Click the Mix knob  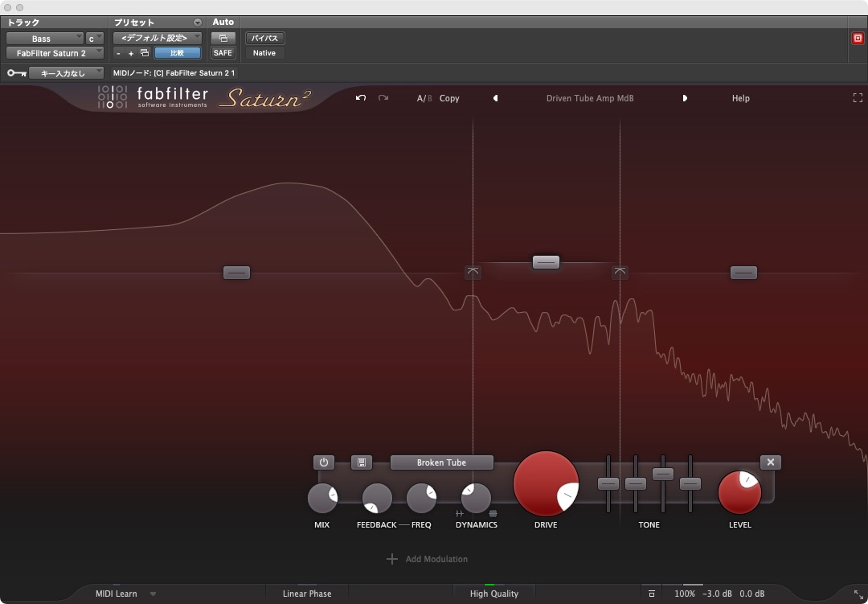(322, 498)
